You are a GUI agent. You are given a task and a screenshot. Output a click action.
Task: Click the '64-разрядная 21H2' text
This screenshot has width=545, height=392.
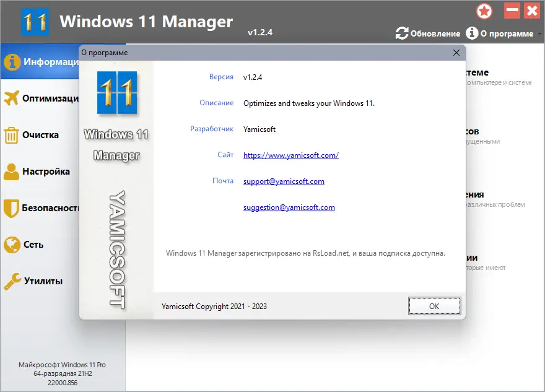click(x=63, y=373)
